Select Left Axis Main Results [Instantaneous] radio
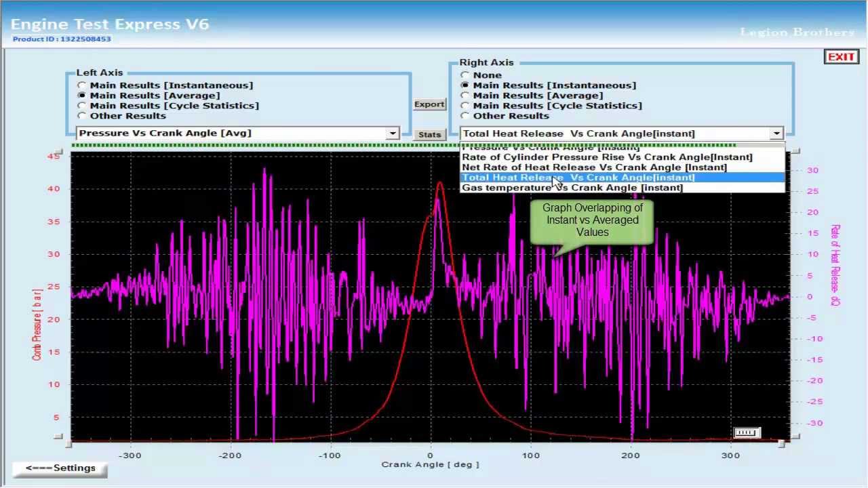 pyautogui.click(x=82, y=85)
